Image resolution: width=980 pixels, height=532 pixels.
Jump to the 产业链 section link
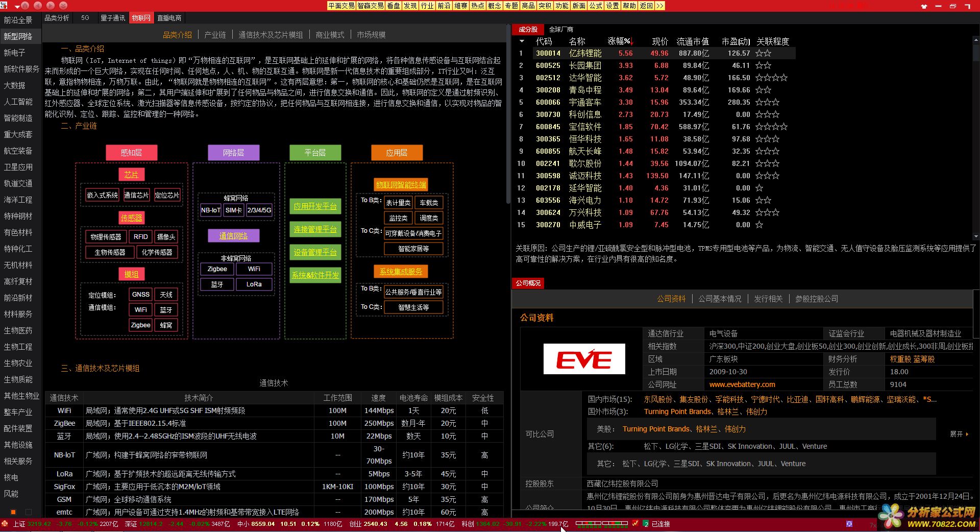point(215,35)
